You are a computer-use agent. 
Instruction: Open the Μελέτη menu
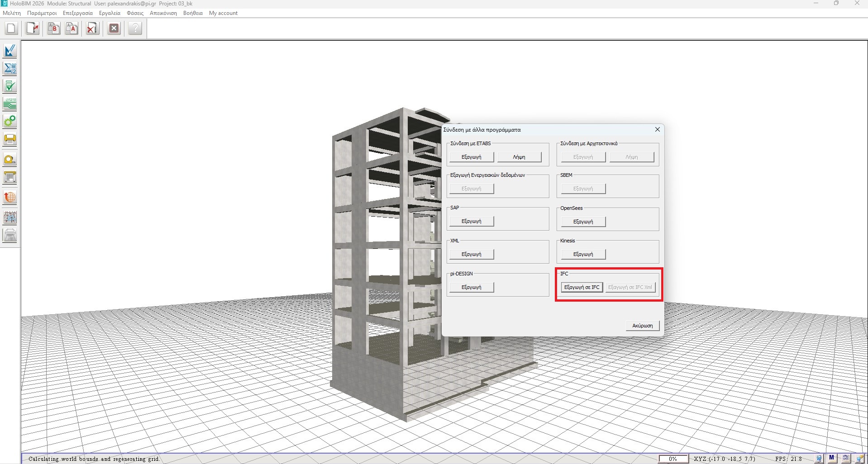click(11, 13)
